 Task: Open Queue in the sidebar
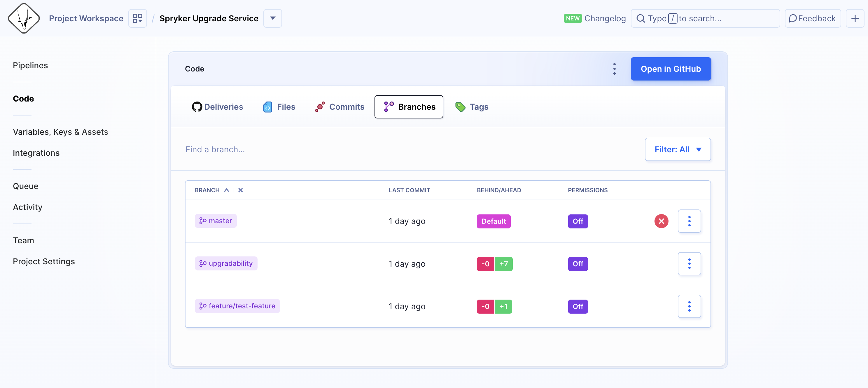coord(26,186)
